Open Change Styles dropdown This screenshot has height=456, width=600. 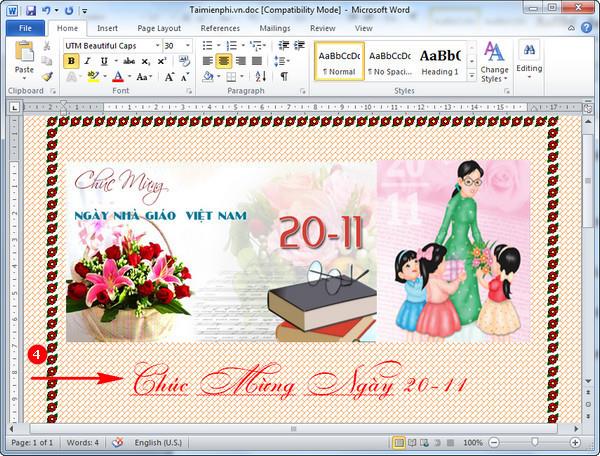click(494, 62)
